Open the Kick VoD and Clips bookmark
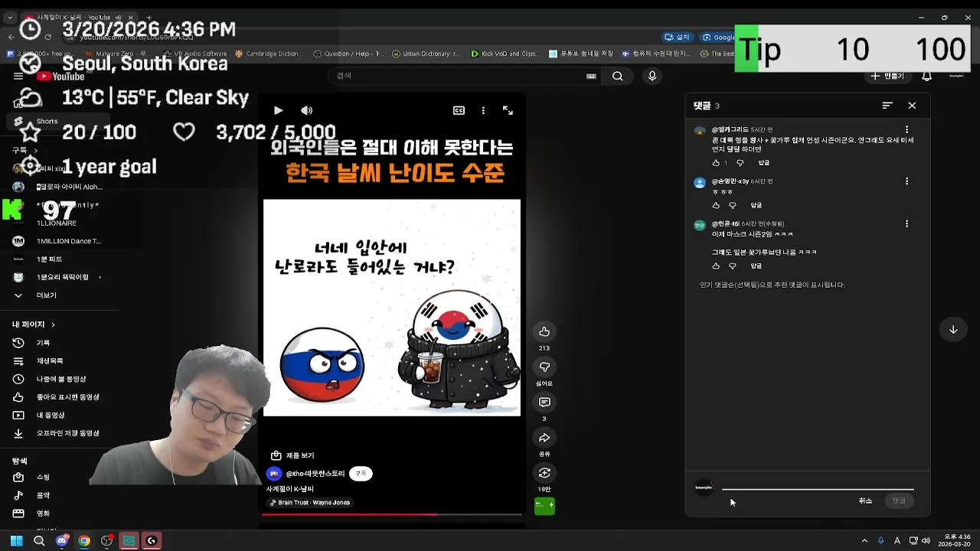The image size is (980, 551). coord(505,54)
